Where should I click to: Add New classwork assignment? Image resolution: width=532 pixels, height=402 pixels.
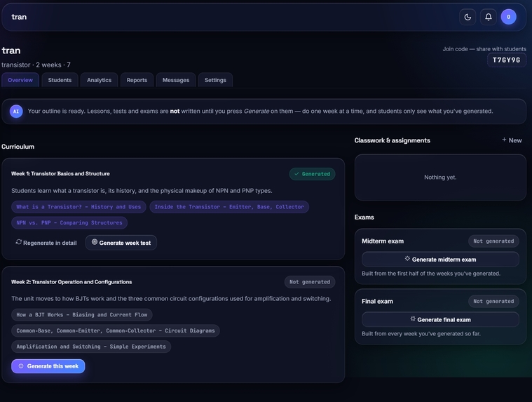pos(512,140)
